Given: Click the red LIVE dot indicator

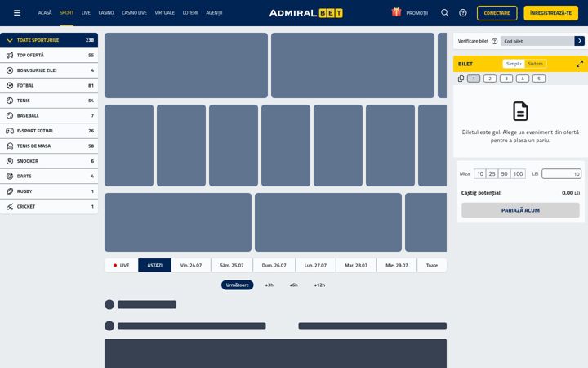Looking at the screenshot, I should point(115,266).
